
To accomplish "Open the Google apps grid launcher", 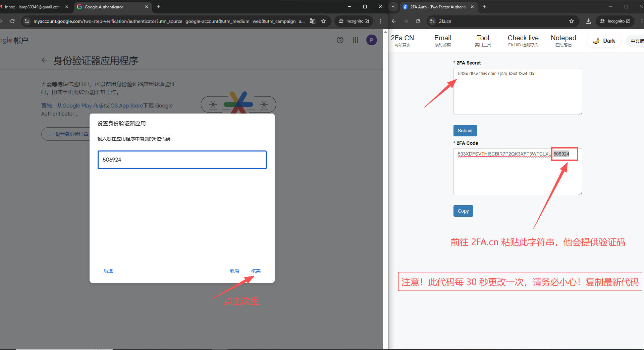I will point(356,40).
